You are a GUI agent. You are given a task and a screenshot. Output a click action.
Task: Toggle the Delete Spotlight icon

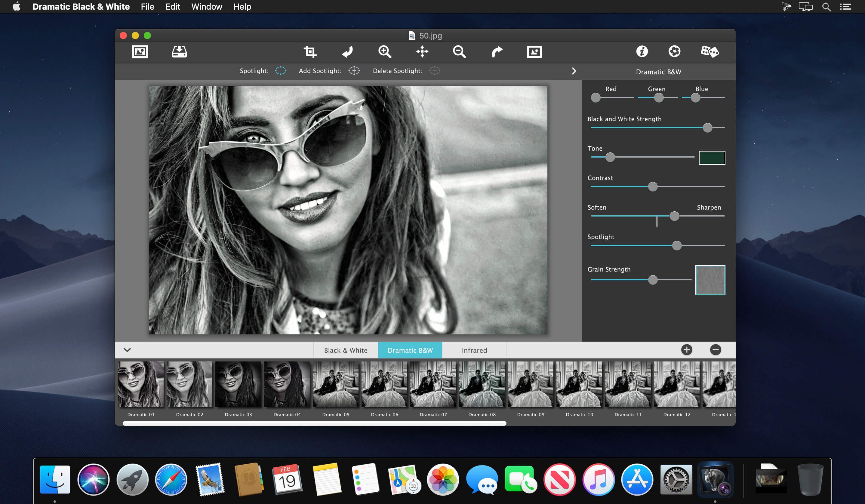[435, 71]
